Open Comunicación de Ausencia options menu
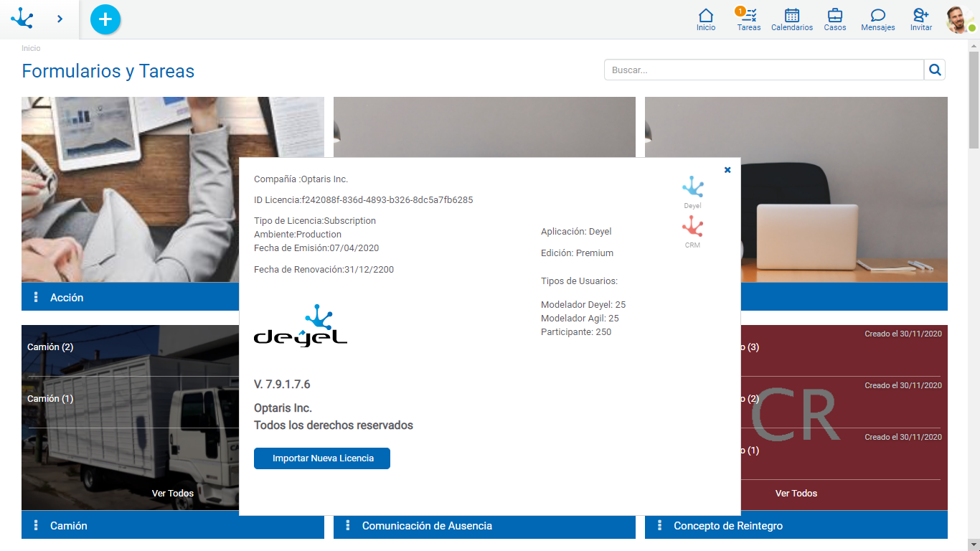980x551 pixels. tap(348, 525)
